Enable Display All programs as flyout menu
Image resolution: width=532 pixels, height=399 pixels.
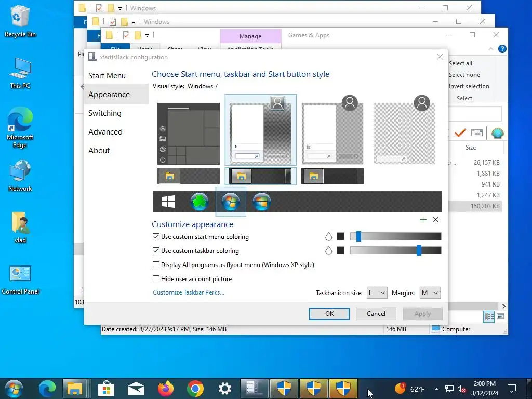point(233,264)
